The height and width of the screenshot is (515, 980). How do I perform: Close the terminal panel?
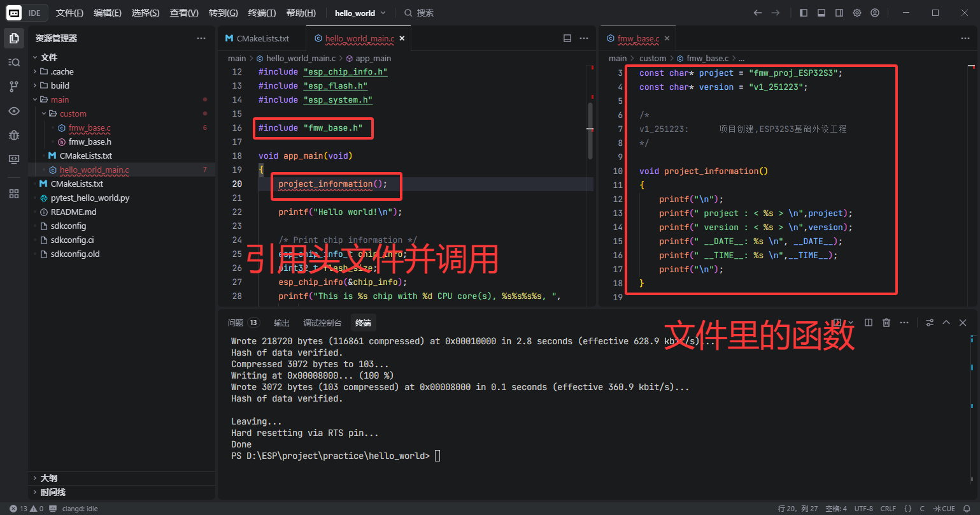coord(963,323)
